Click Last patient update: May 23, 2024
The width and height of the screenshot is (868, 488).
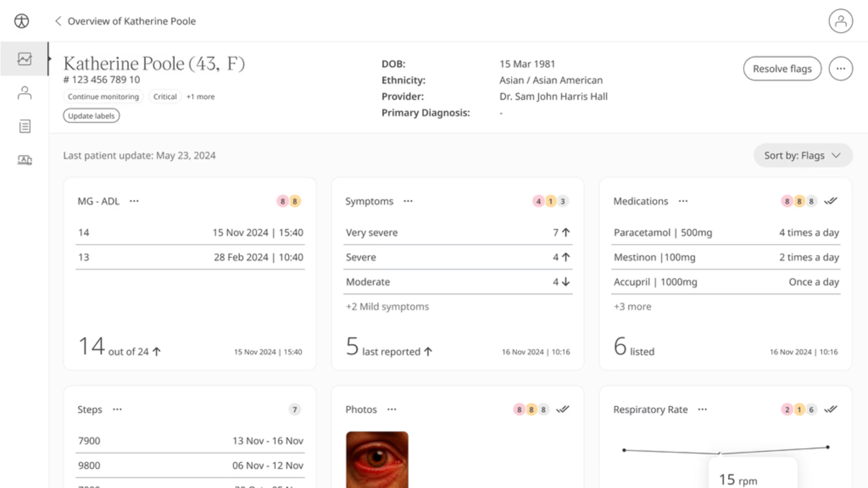pyautogui.click(x=139, y=155)
